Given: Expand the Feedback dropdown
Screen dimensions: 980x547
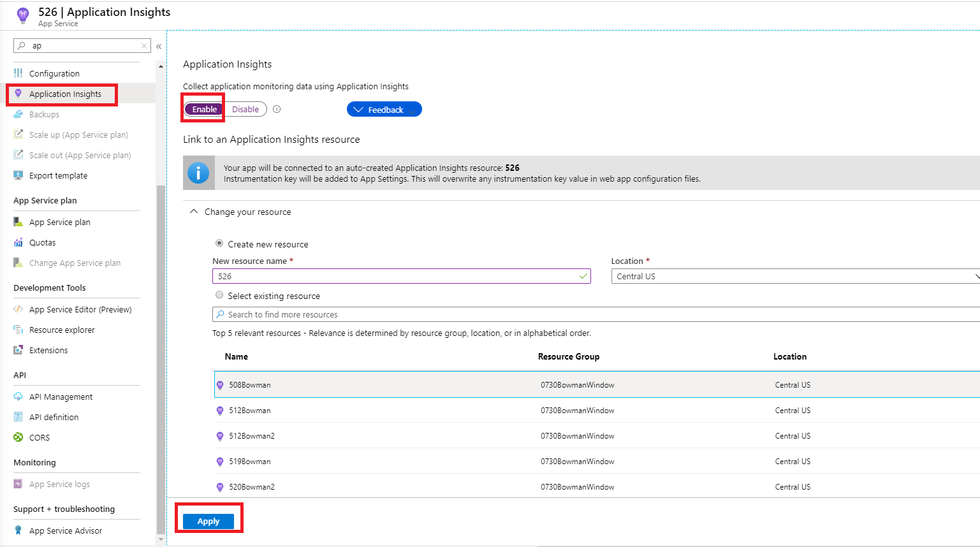Looking at the screenshot, I should [384, 108].
